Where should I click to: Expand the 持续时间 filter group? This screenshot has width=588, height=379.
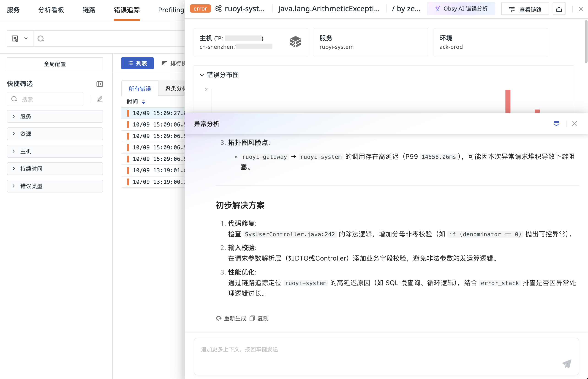tap(55, 169)
